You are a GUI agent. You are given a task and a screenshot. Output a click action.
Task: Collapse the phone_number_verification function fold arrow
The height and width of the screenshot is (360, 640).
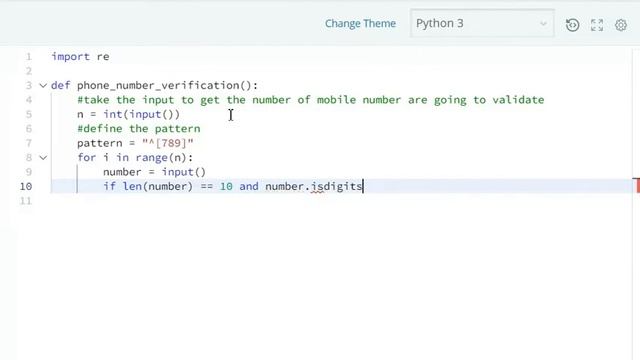43,85
